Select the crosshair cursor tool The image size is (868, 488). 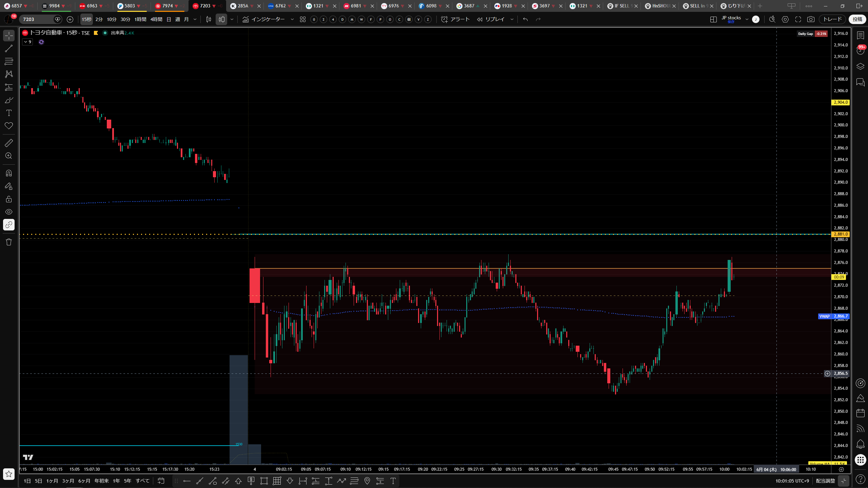click(x=9, y=36)
